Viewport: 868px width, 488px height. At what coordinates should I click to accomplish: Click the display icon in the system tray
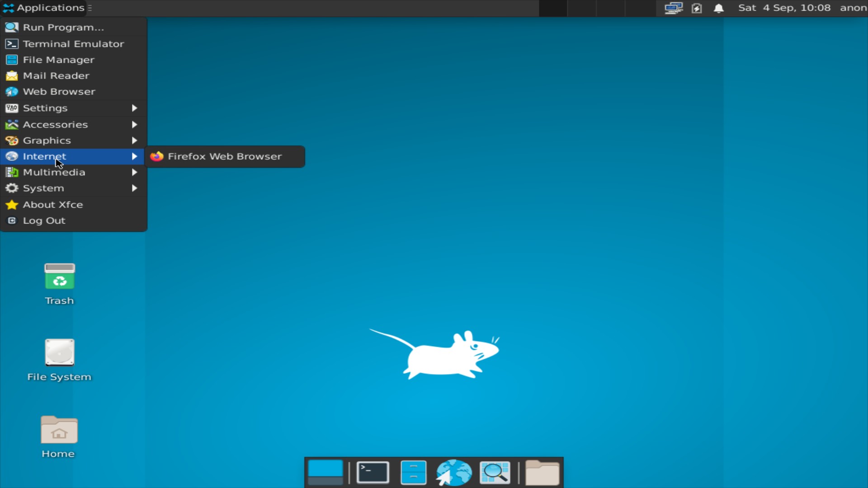point(673,8)
